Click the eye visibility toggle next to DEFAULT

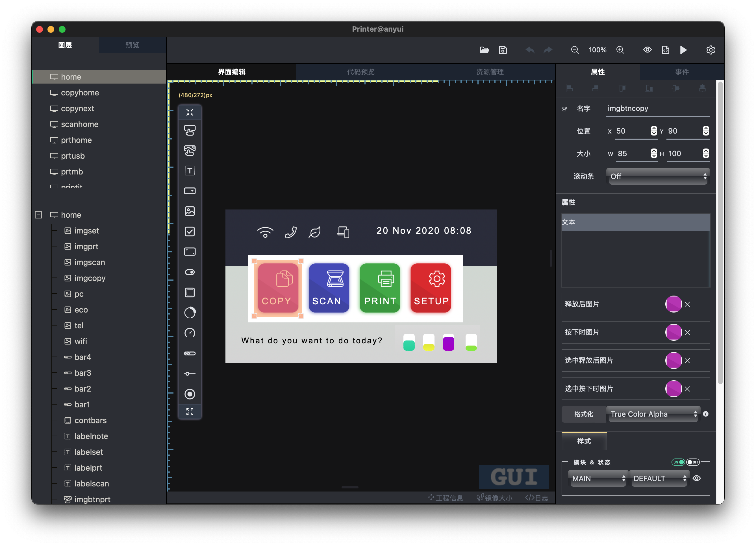point(697,478)
